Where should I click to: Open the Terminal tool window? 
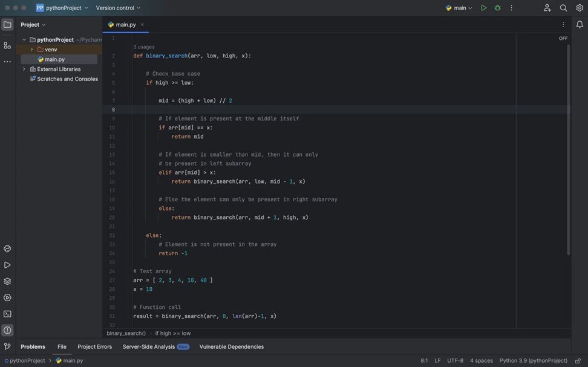tap(7, 314)
